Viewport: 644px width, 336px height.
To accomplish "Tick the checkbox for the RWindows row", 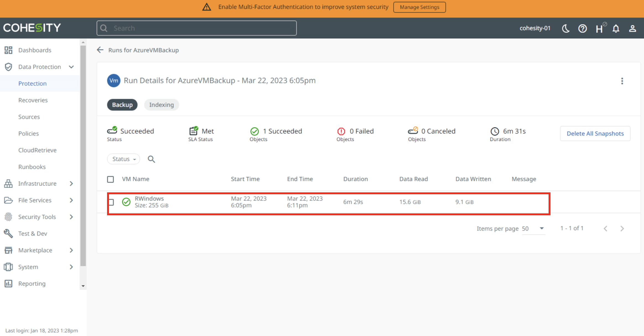I will pos(111,202).
